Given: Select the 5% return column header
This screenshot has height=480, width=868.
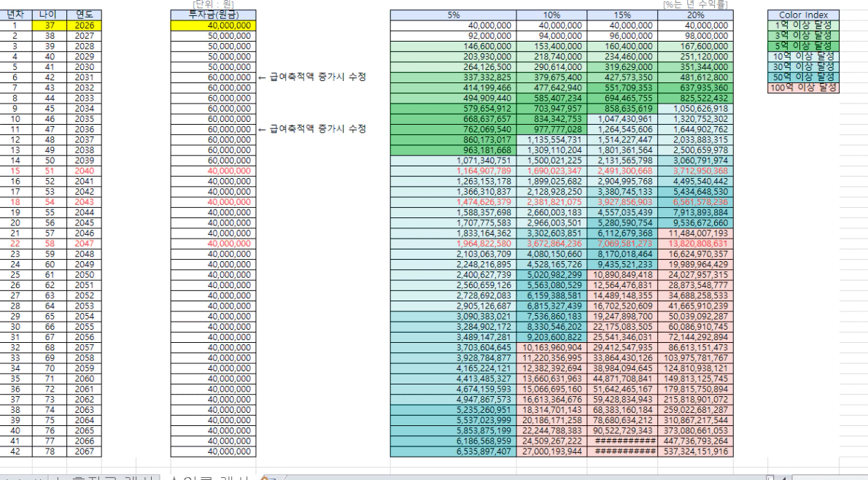Looking at the screenshot, I should coord(453,15).
